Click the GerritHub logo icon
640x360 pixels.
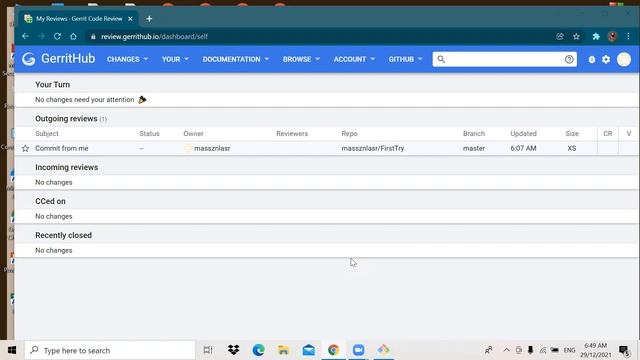29,59
